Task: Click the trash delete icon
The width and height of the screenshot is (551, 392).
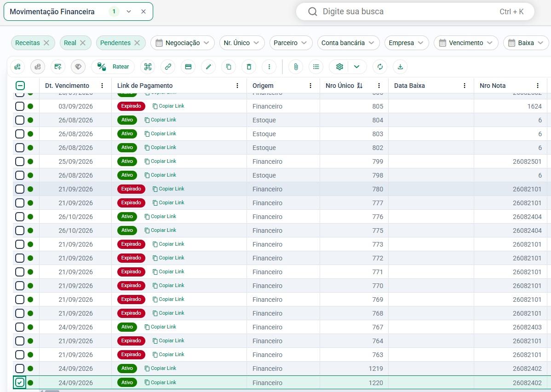Action: (249, 67)
